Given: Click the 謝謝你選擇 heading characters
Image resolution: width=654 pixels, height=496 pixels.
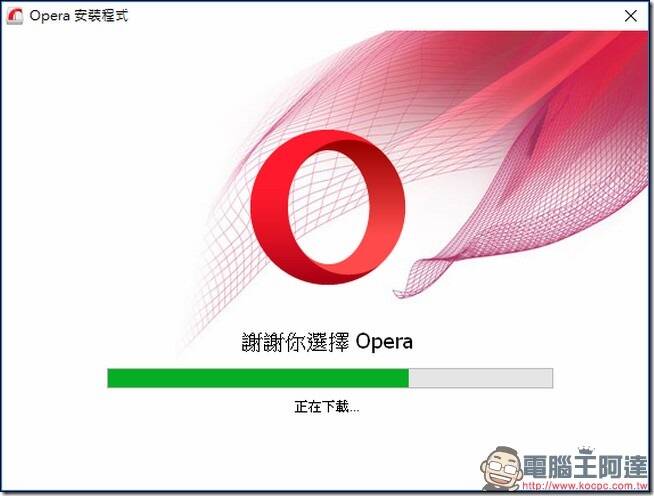Looking at the screenshot, I should click(295, 342).
